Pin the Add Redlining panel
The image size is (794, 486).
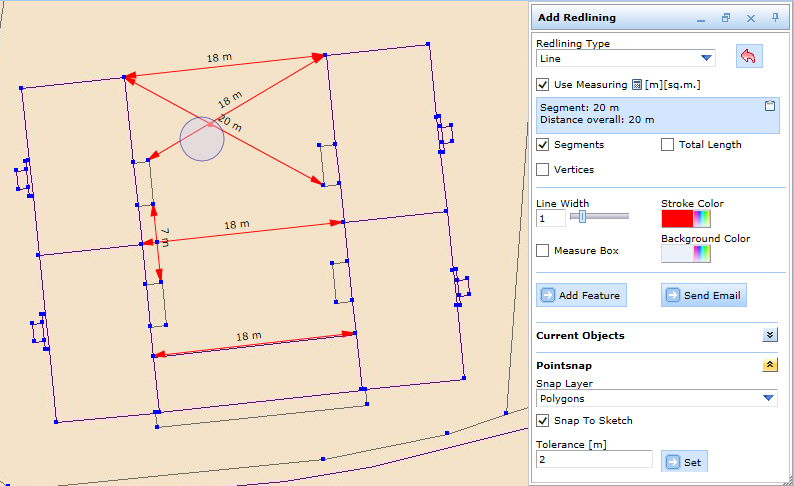point(775,18)
